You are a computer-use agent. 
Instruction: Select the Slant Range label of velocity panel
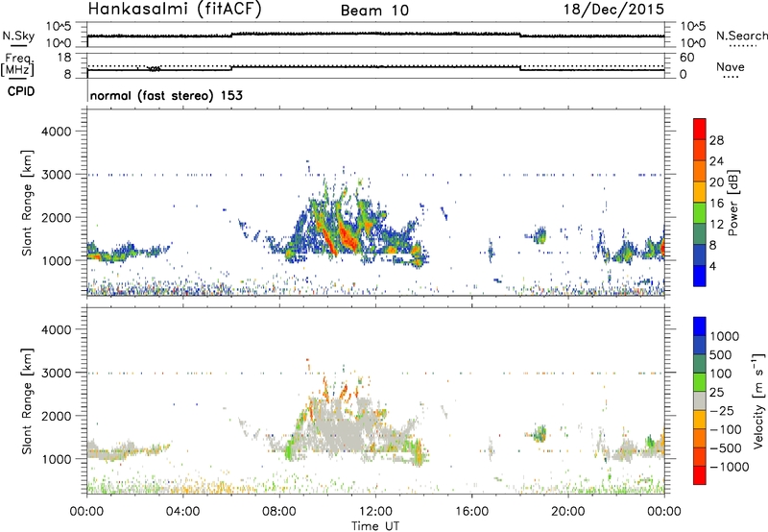27,401
